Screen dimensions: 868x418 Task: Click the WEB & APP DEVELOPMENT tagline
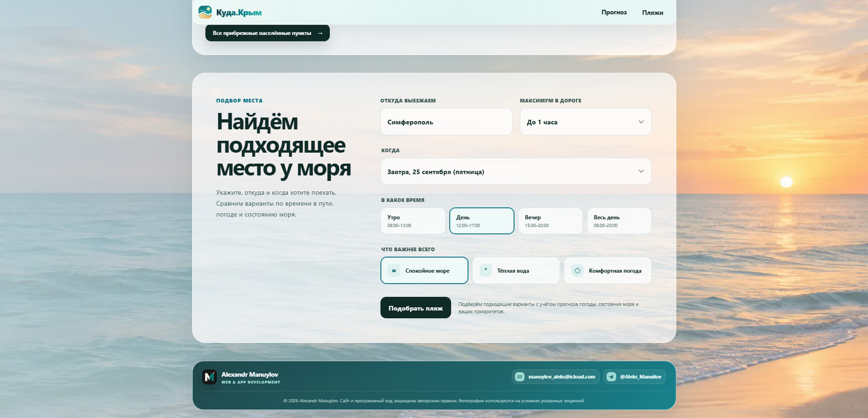251,382
